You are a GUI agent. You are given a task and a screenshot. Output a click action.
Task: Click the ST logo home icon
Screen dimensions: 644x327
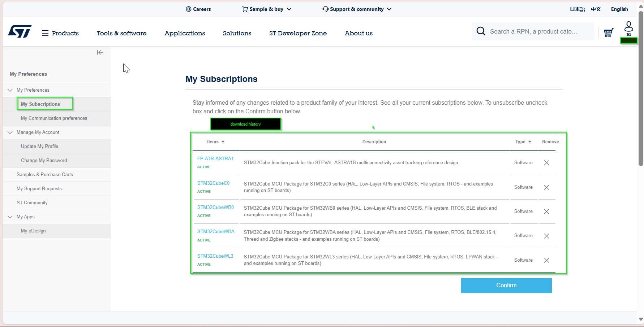click(x=20, y=31)
